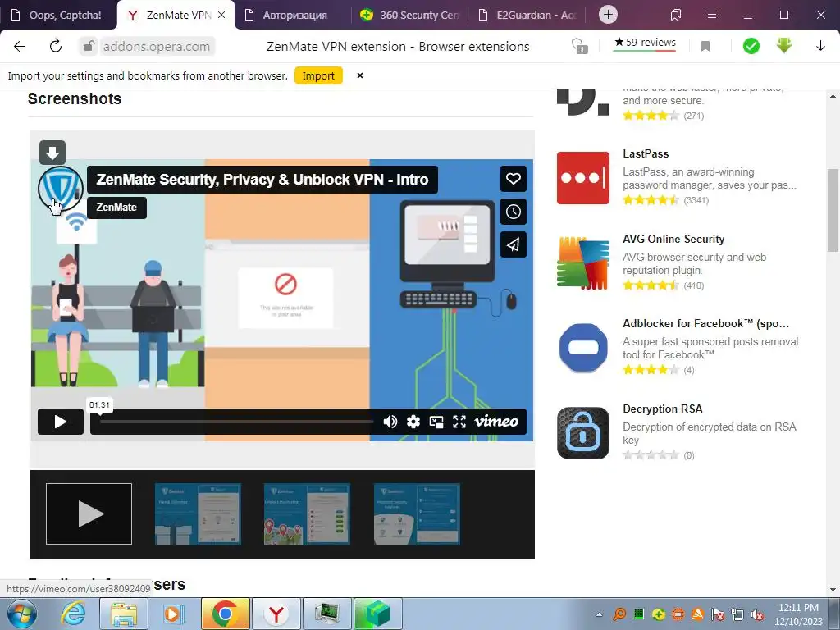The width and height of the screenshot is (840, 630).
Task: Click the video progress bar
Action: click(x=236, y=422)
